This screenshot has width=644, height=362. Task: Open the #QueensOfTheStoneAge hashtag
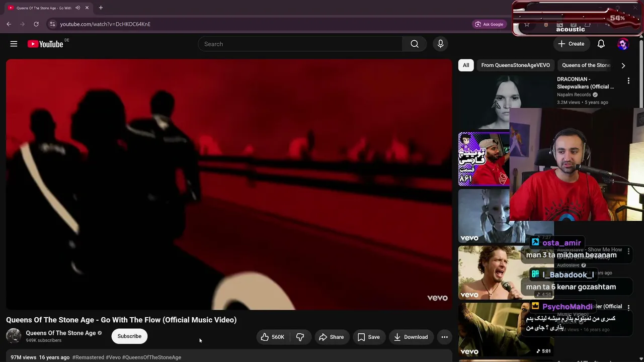[x=151, y=357]
